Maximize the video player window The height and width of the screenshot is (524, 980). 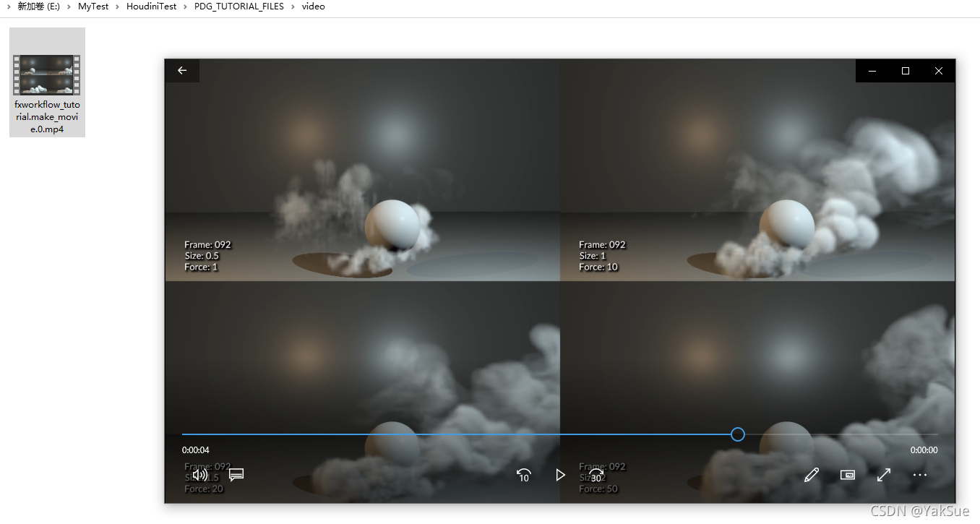point(906,71)
